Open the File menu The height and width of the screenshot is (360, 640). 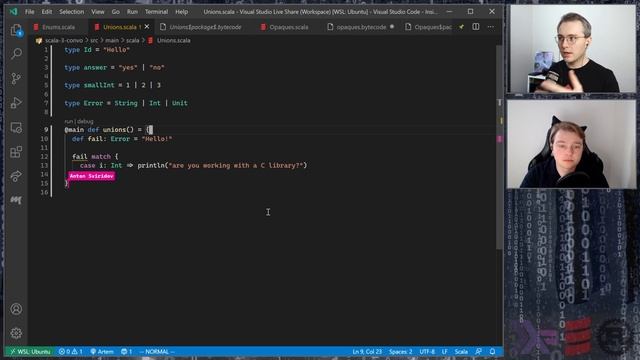coord(29,12)
